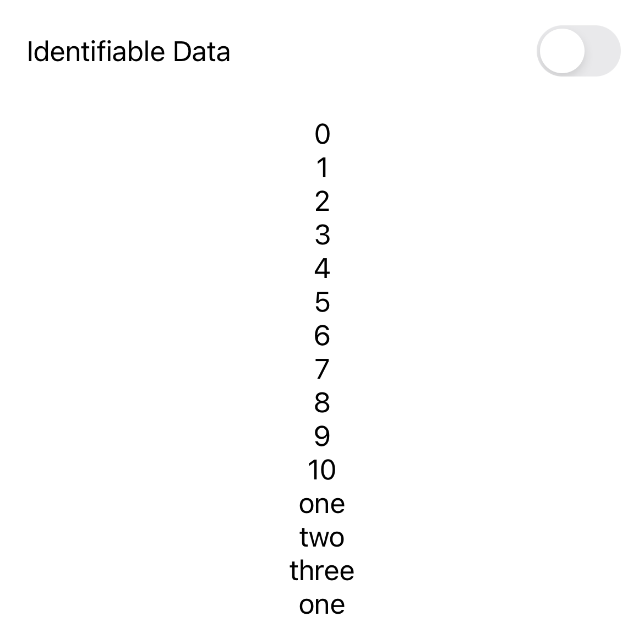This screenshot has height=644, width=644.
Task: Select the first 'one' entry
Action: click(x=321, y=504)
